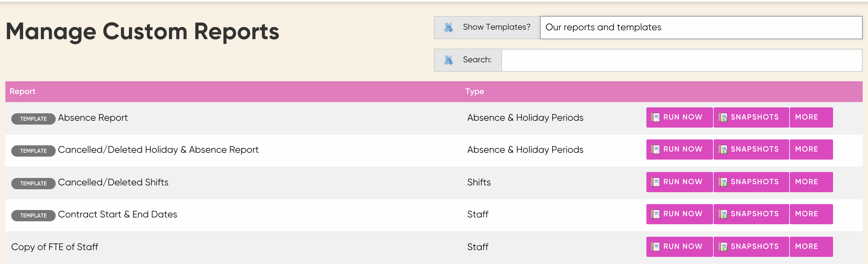
Task: Select Contract Start & End Dates name
Action: pyautogui.click(x=117, y=214)
